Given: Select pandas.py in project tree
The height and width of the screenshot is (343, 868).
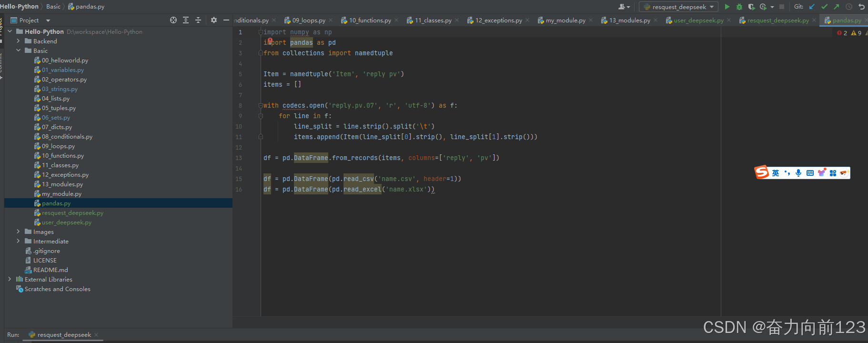Looking at the screenshot, I should click(x=56, y=203).
